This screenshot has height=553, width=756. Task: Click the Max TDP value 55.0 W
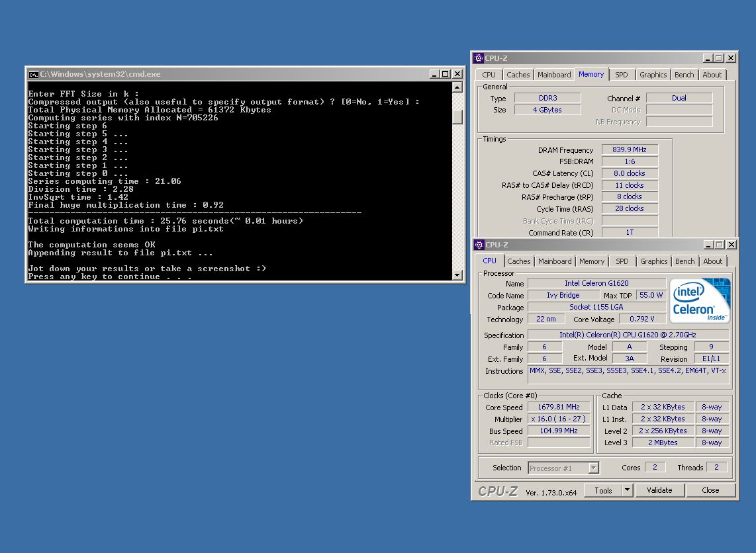coord(651,295)
